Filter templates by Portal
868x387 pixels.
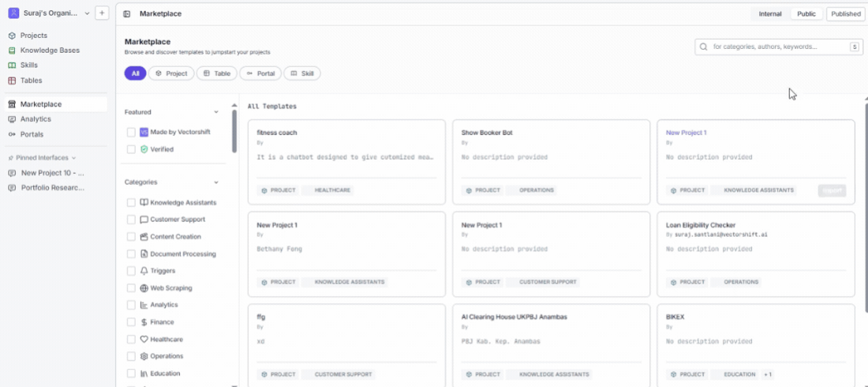[260, 73]
